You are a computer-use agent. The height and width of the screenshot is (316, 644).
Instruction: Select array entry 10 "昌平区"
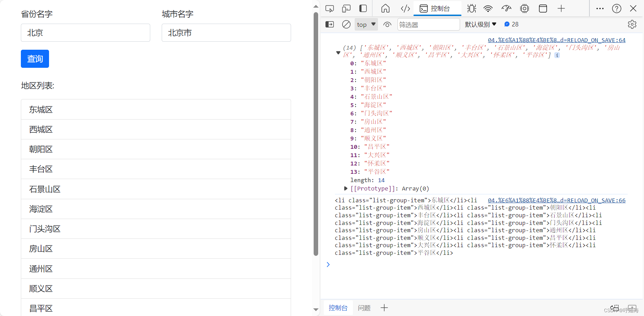click(x=370, y=147)
